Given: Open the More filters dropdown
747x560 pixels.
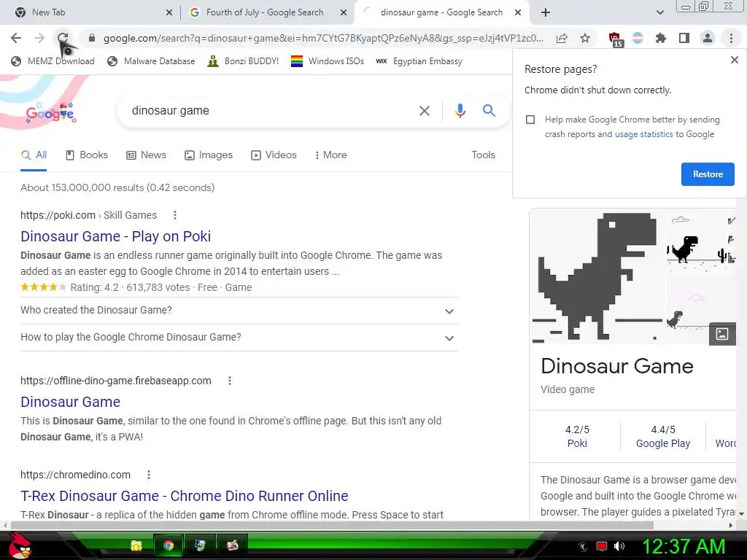Looking at the screenshot, I should pos(330,155).
